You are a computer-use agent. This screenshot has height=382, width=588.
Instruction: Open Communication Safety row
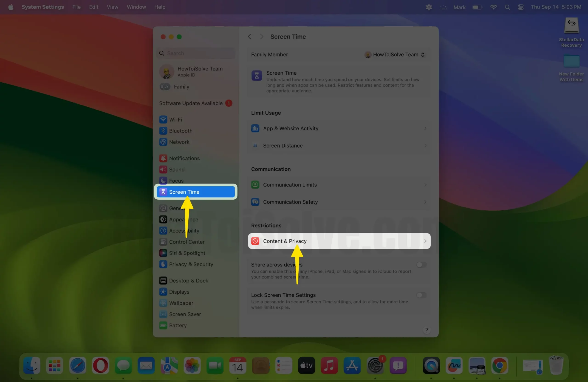point(339,202)
